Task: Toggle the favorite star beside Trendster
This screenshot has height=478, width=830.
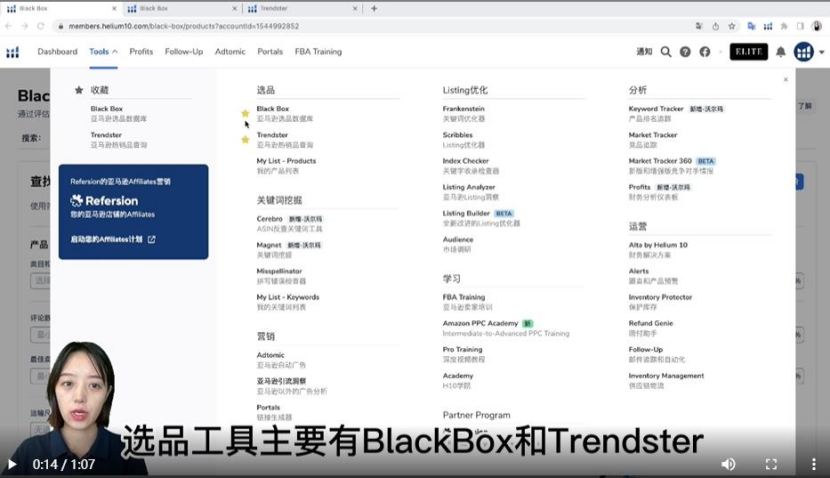Action: (245, 139)
